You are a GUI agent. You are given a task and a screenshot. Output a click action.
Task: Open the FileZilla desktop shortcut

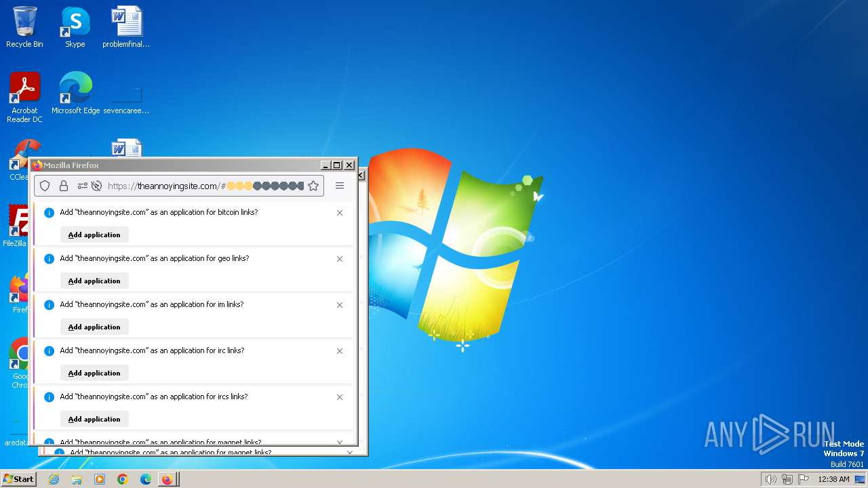17,226
